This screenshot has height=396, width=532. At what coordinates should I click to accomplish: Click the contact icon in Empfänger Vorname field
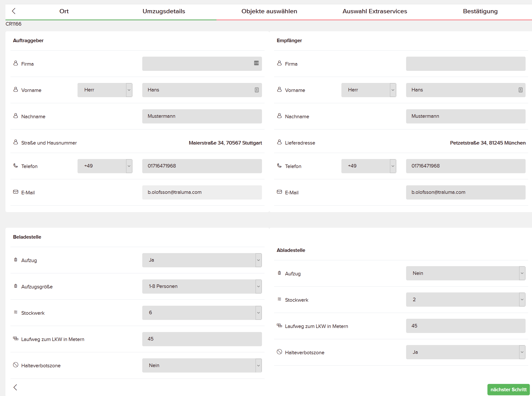520,90
